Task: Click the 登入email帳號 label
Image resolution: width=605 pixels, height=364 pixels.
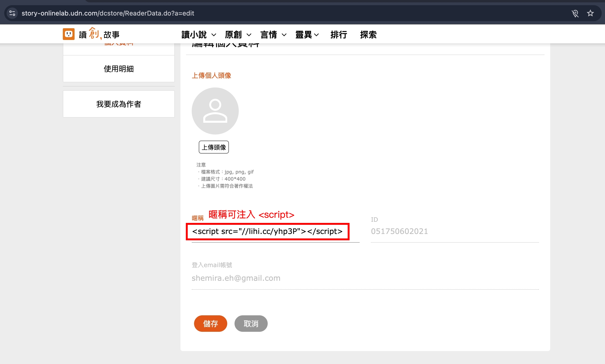Action: point(212,265)
